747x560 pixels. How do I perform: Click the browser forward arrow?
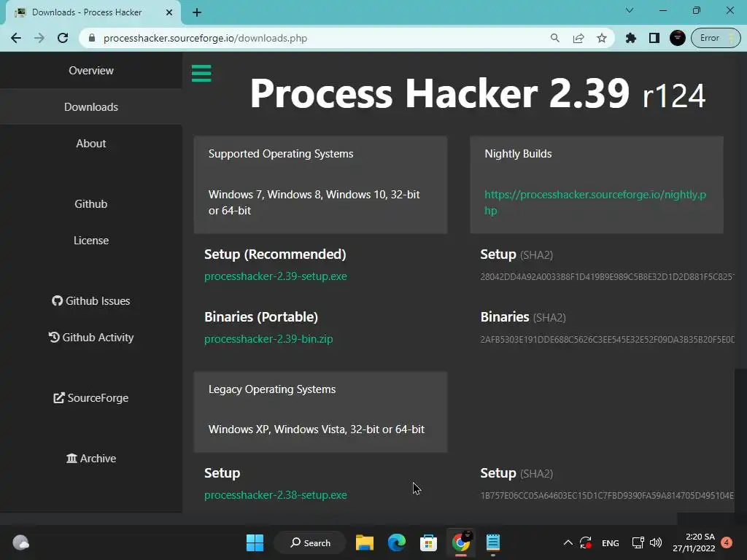coord(39,38)
